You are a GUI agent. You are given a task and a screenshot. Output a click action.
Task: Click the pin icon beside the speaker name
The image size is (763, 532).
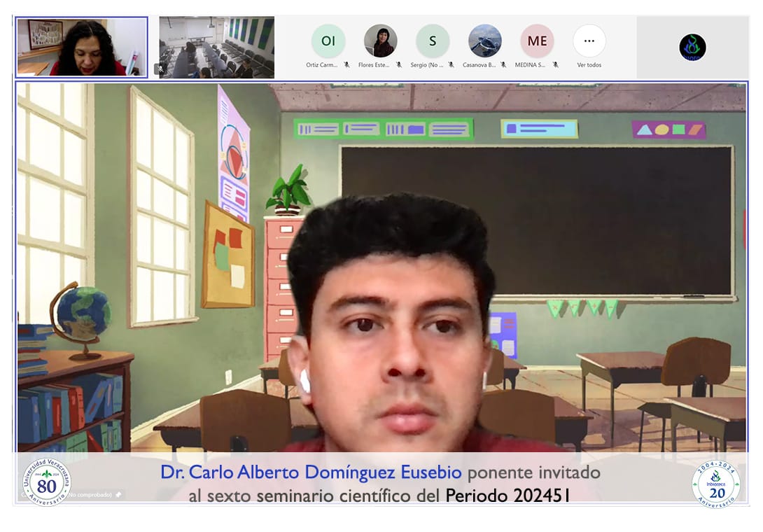click(118, 495)
